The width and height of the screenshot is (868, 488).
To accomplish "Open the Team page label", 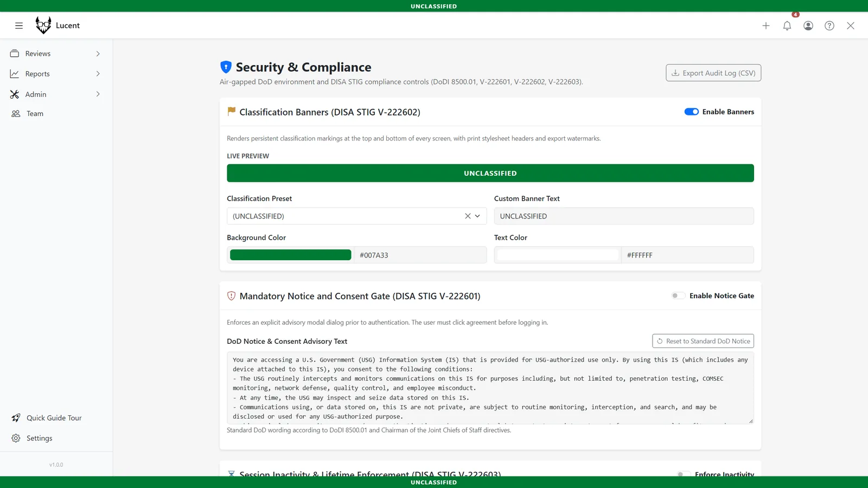I will point(35,114).
